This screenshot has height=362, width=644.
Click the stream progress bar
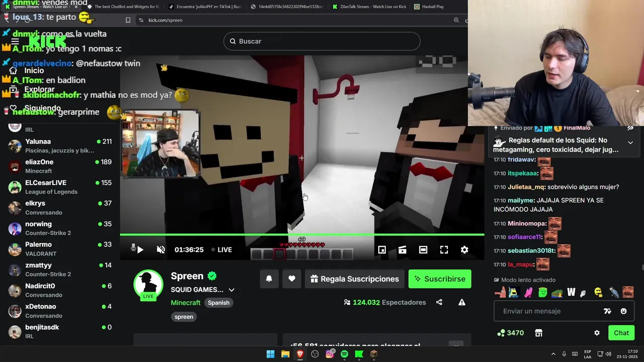tap(302, 235)
